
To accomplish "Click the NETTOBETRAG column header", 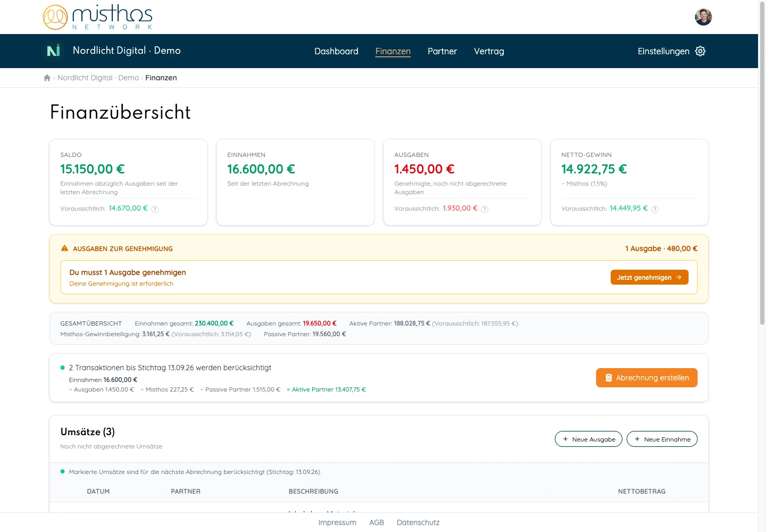I will coord(642,492).
